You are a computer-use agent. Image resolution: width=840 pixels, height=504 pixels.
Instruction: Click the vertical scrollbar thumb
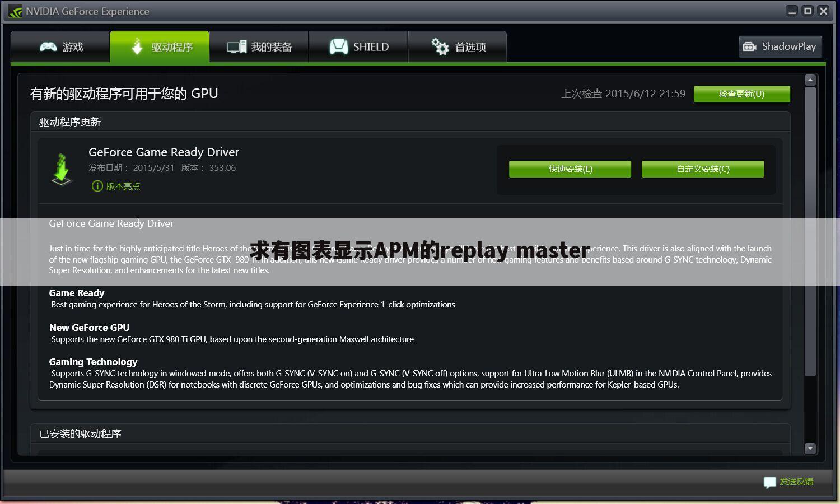coord(810,231)
